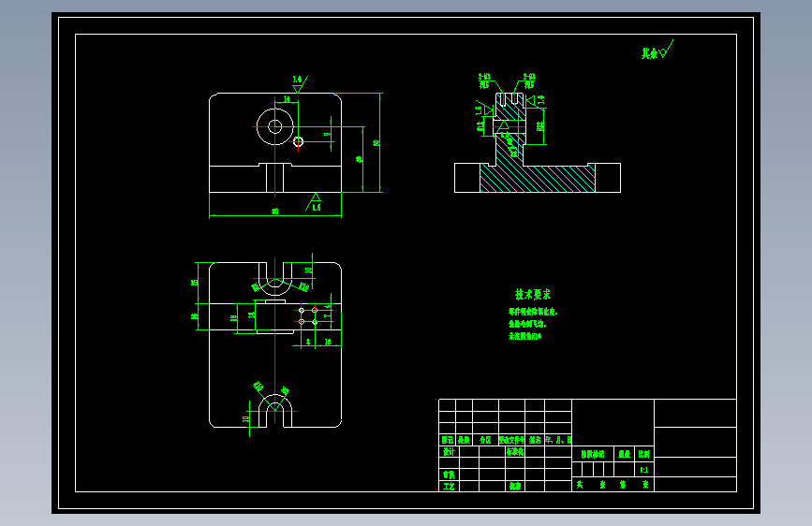Click the 设计 cell in title block
The image size is (812, 526).
point(449,452)
